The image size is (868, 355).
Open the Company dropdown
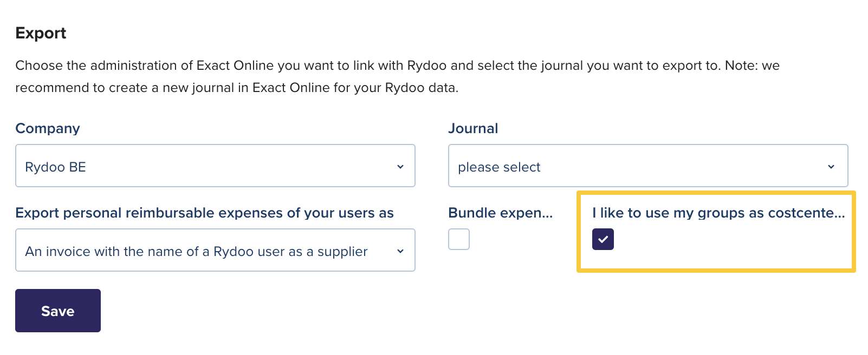point(215,166)
